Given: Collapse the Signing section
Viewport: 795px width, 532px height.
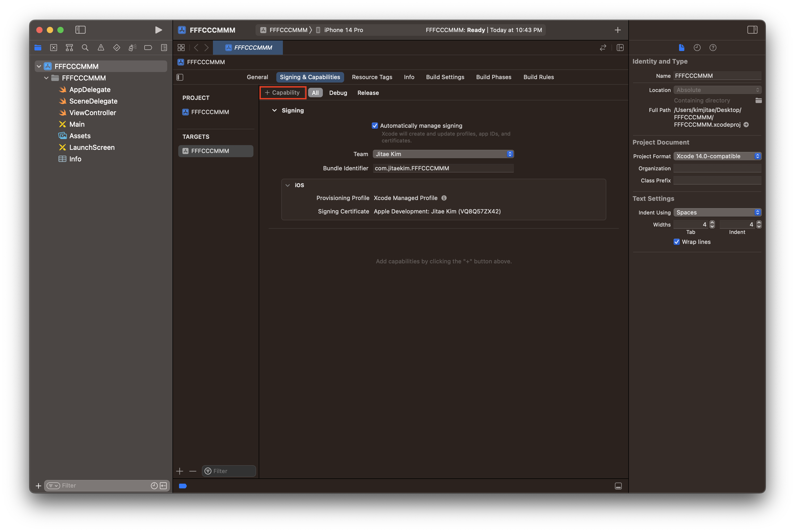Looking at the screenshot, I should (274, 110).
